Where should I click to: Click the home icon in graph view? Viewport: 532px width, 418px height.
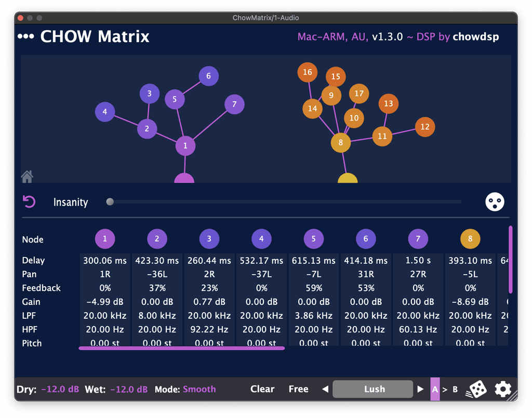point(27,177)
